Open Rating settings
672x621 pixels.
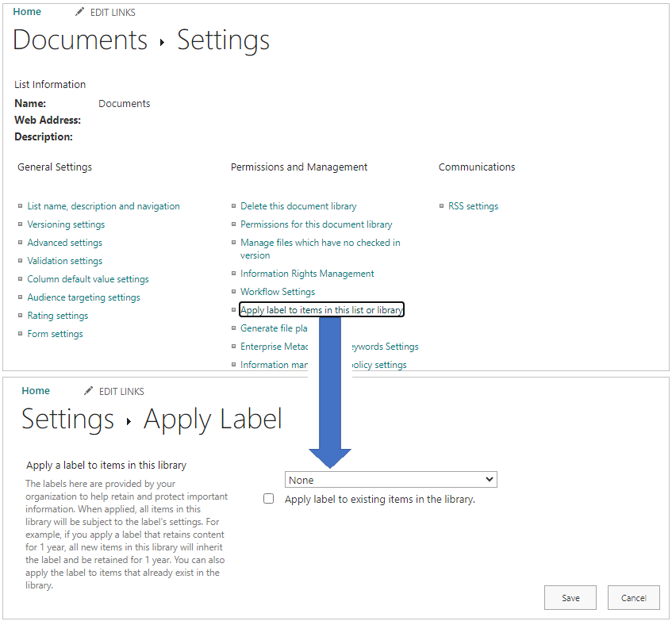pyautogui.click(x=57, y=315)
